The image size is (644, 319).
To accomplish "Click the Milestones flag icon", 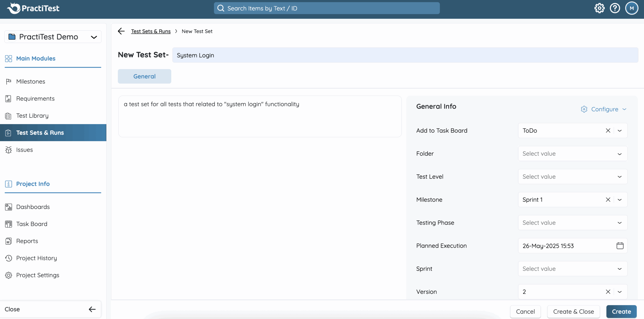I will click(x=9, y=81).
